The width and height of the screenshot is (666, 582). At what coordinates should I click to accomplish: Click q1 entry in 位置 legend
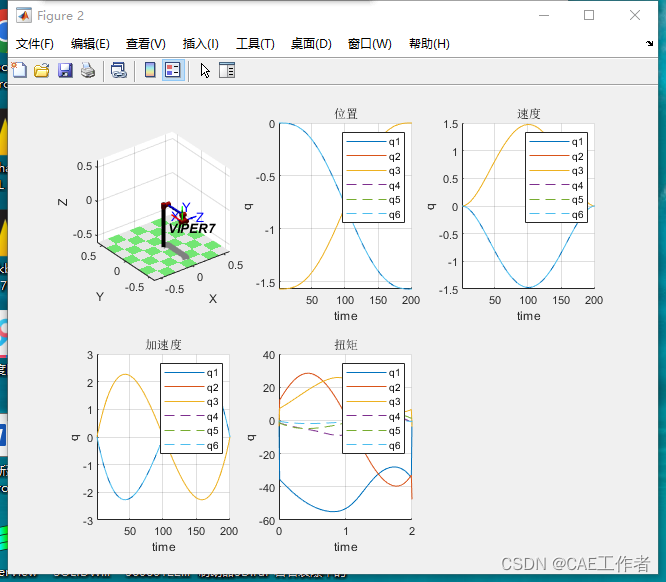pyautogui.click(x=373, y=141)
